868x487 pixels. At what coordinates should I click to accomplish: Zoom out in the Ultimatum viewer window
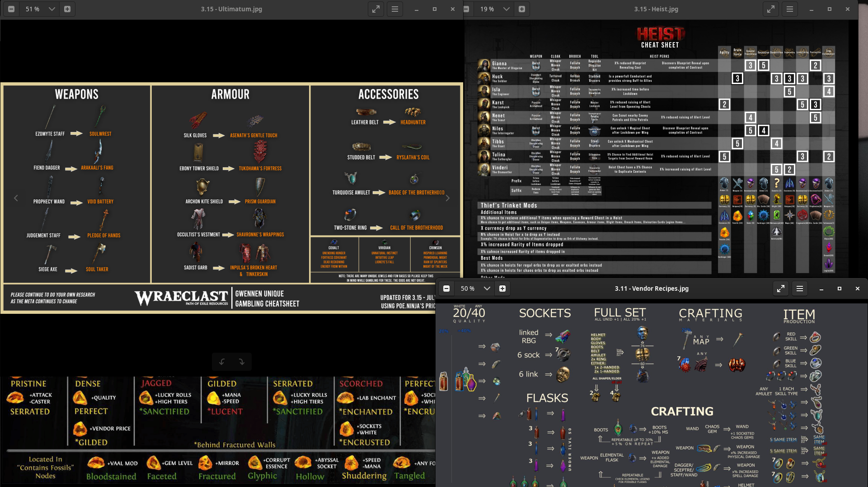pos(11,9)
